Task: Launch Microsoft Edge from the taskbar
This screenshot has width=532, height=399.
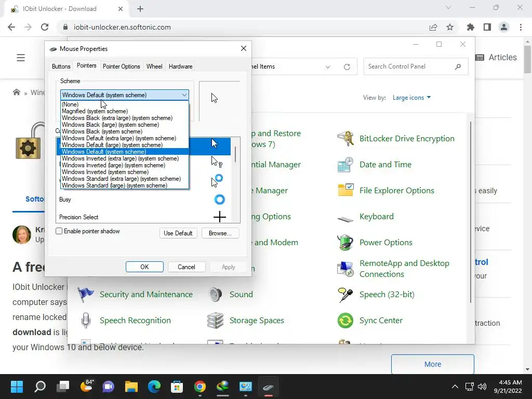Action: pos(154,387)
